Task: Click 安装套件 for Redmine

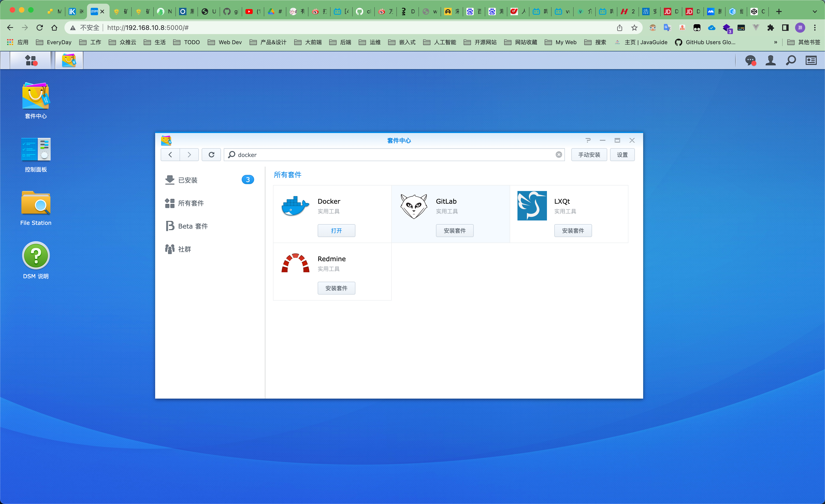Action: click(336, 288)
